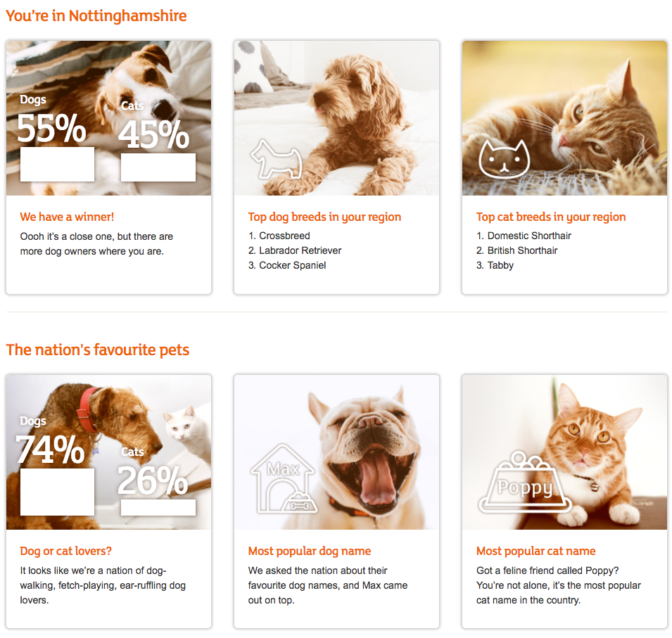Screen dimensions: 672x638
Task: Click the yawning bulldog photo
Action: pyautogui.click(x=366, y=450)
